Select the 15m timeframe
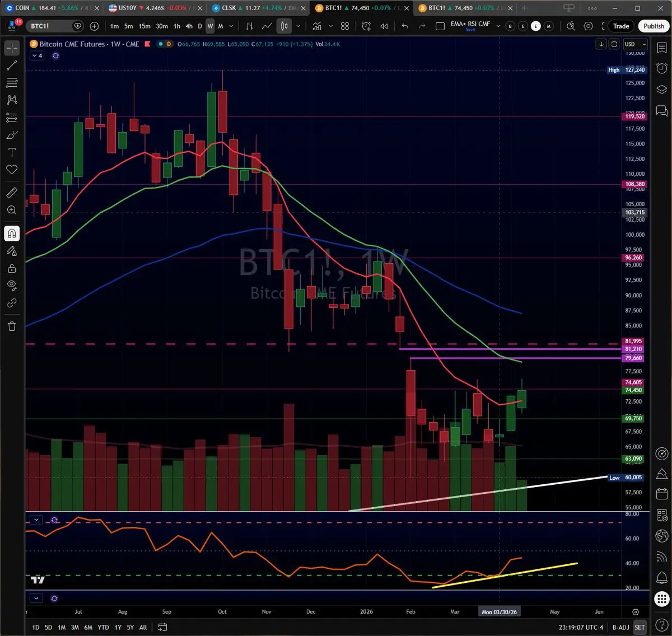This screenshot has height=636, width=672. point(144,26)
